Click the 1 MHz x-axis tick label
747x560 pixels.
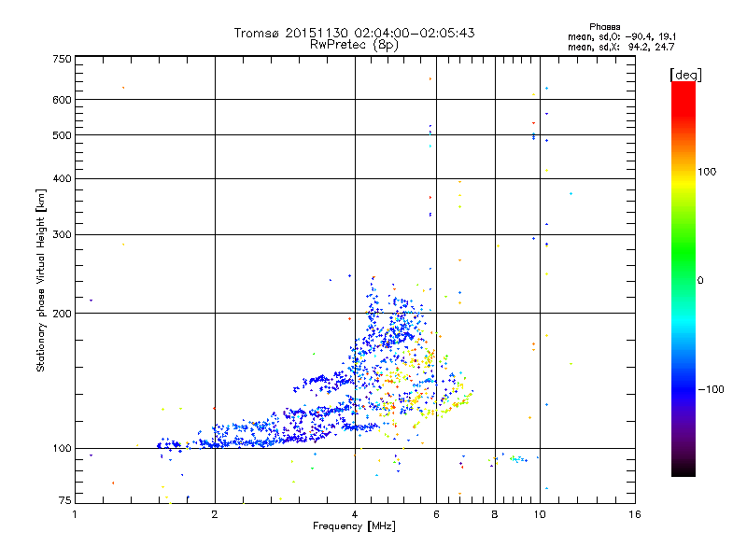[75, 514]
